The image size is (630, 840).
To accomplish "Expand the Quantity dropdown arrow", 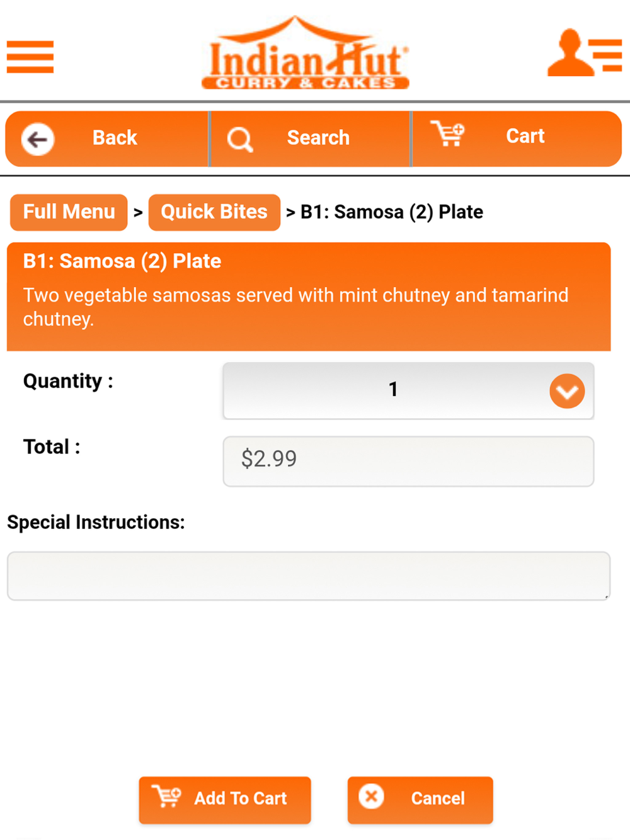I will pos(567,391).
